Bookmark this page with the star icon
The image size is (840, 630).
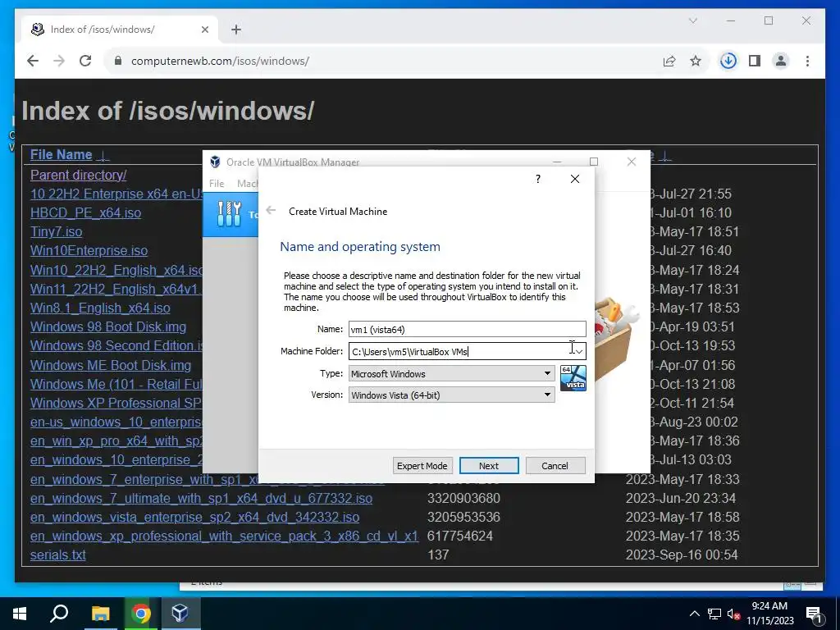(x=696, y=61)
